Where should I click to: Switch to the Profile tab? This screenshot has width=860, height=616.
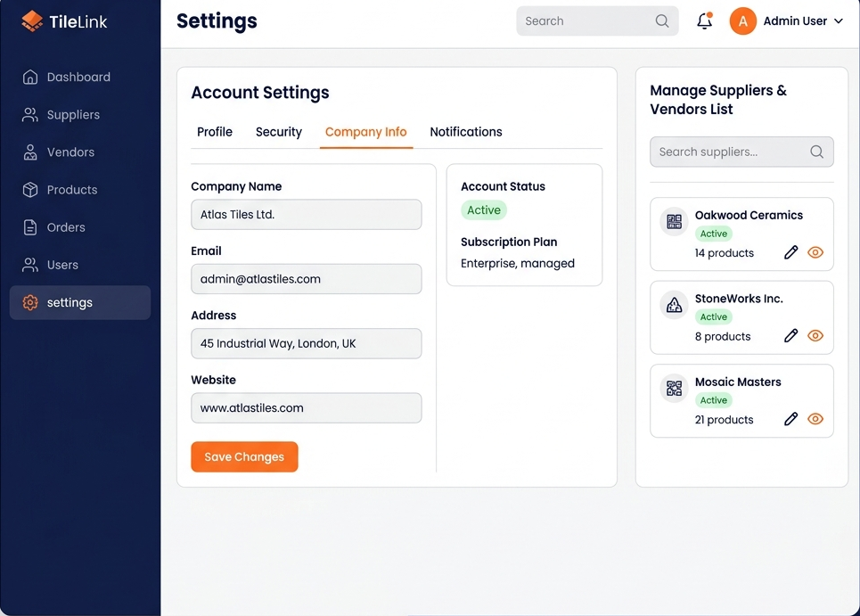click(x=215, y=132)
